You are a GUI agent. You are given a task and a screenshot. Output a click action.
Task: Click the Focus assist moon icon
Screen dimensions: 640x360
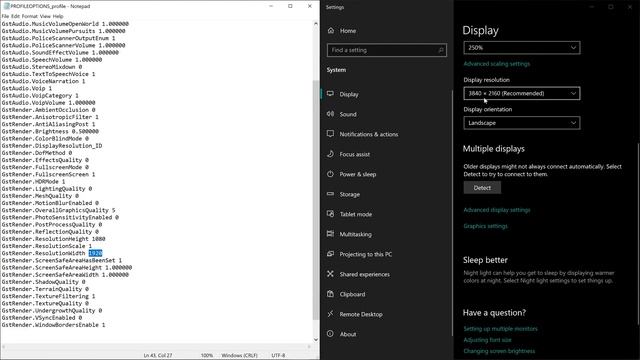point(330,154)
